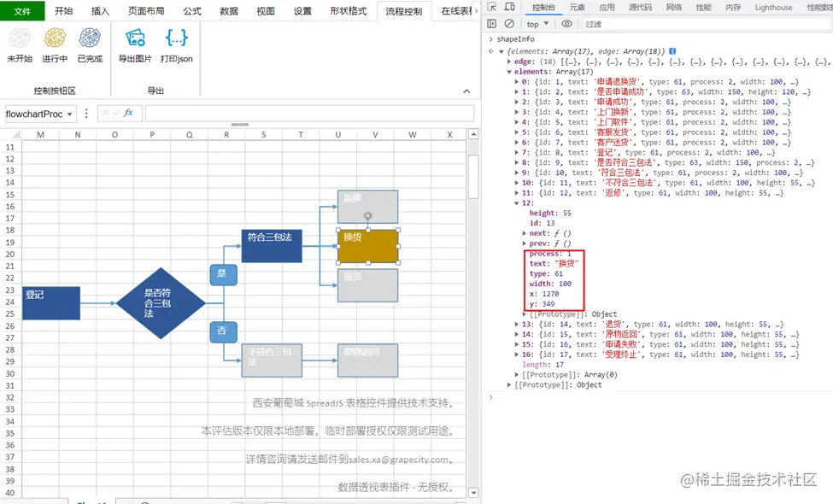Switch to the 开始 ribbon tab
Viewport: 833px width, 504px height.
[64, 10]
